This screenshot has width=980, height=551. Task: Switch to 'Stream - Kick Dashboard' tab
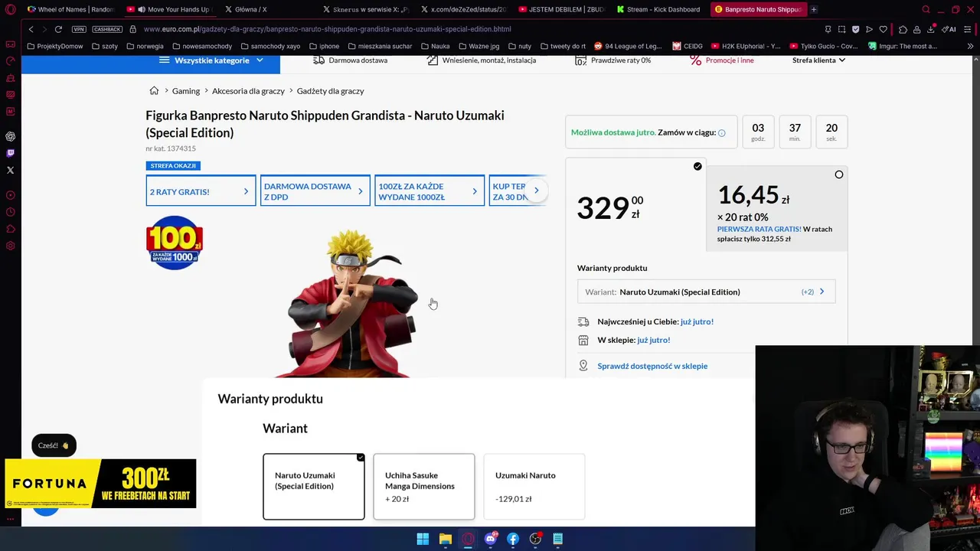coord(658,9)
